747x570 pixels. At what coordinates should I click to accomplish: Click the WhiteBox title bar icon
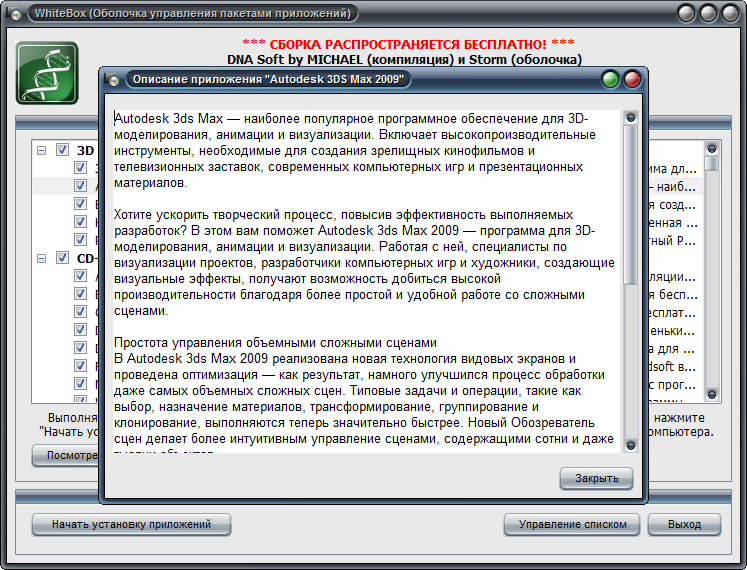[x=14, y=13]
